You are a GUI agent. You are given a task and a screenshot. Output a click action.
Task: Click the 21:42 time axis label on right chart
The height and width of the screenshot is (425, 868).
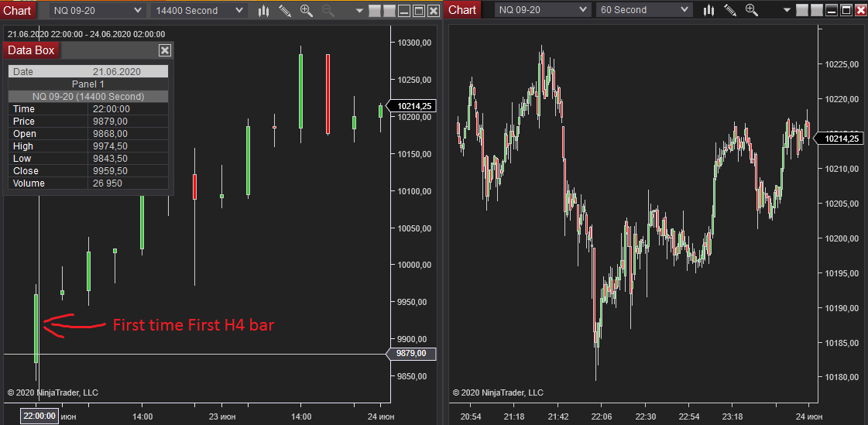pyautogui.click(x=558, y=416)
